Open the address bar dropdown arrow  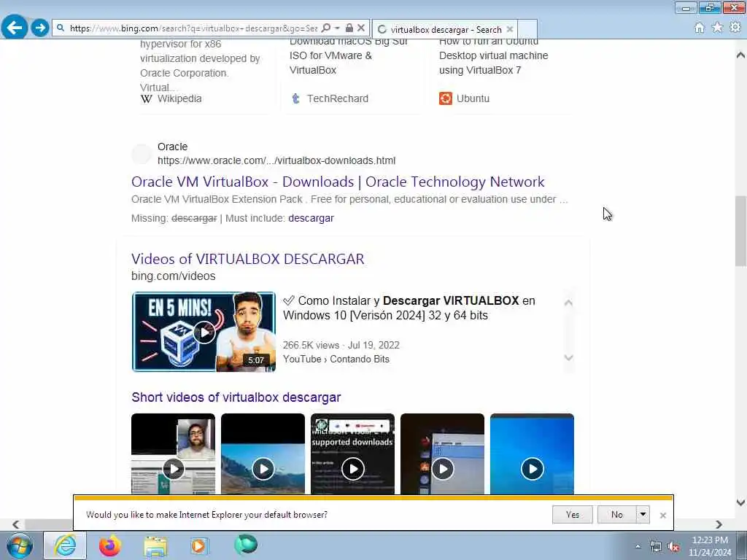pos(337,28)
